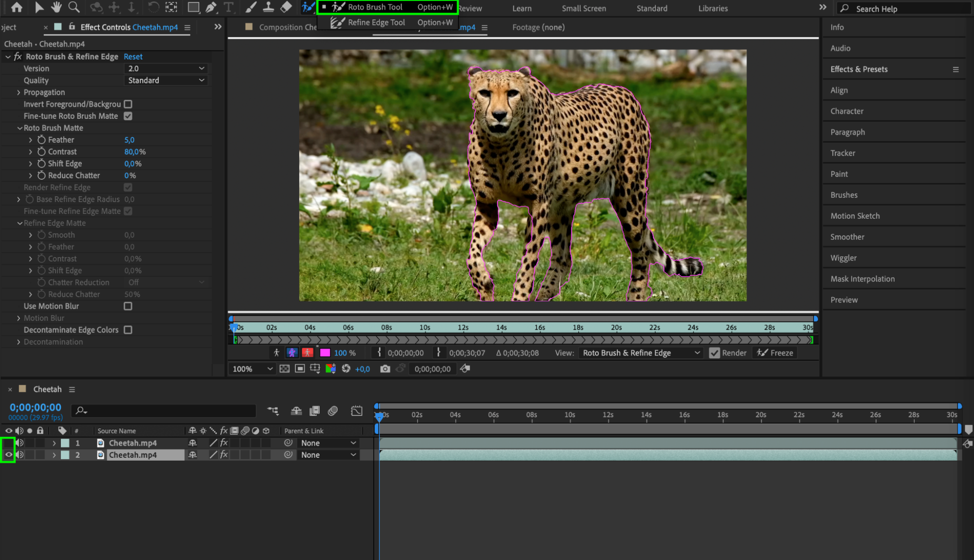This screenshot has width=974, height=560.
Task: Select the Pen tool
Action: pyautogui.click(x=211, y=7)
